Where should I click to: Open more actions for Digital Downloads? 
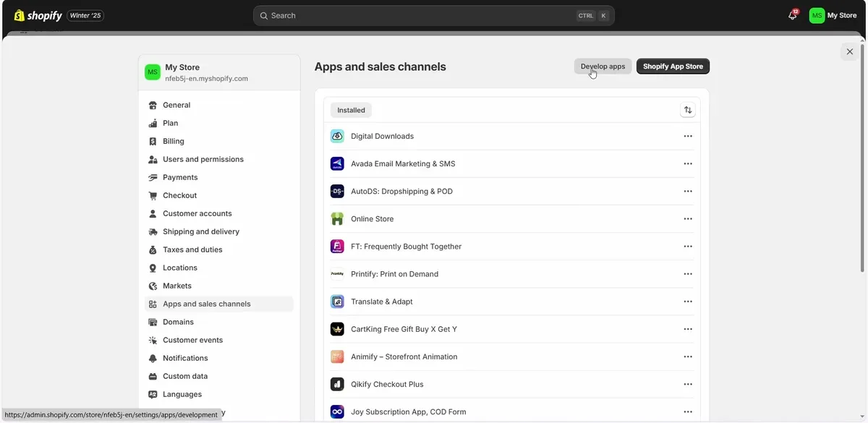(x=688, y=136)
